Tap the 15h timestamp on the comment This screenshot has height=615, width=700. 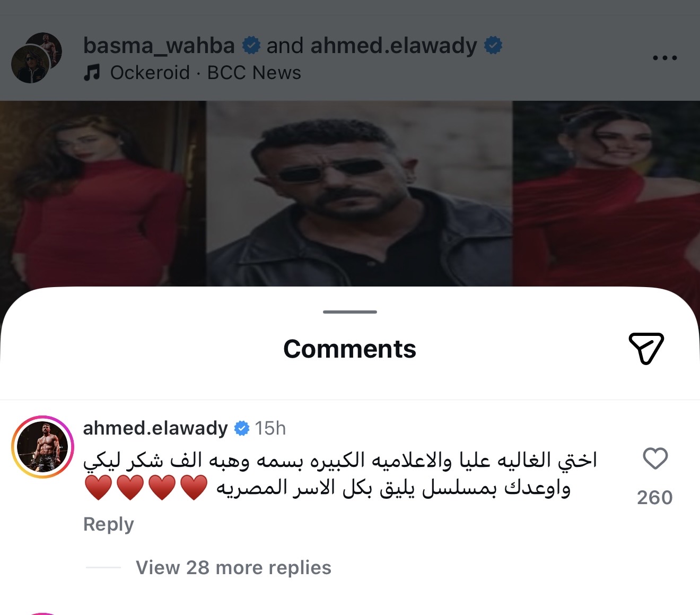point(270,428)
